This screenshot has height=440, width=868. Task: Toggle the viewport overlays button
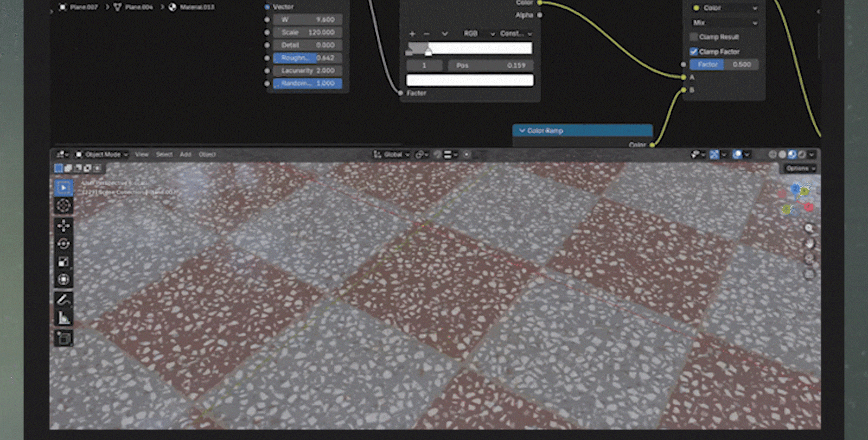[737, 155]
